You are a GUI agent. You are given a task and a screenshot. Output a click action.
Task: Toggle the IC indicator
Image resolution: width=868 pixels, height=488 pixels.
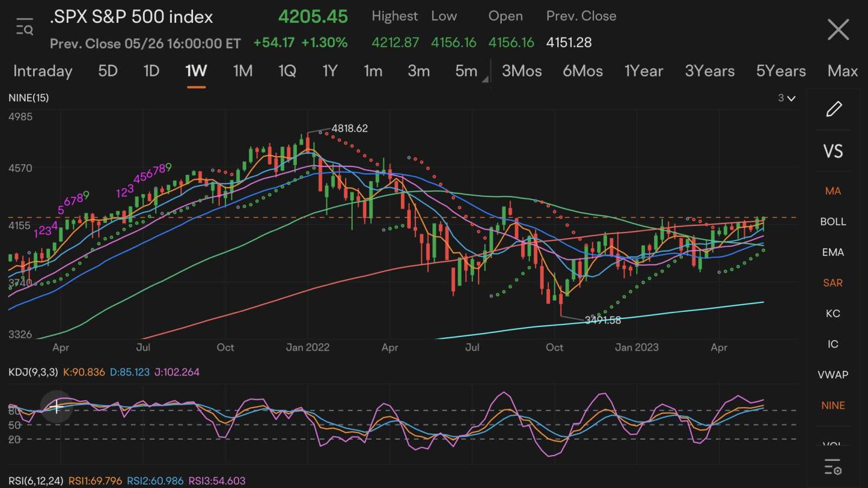(833, 344)
